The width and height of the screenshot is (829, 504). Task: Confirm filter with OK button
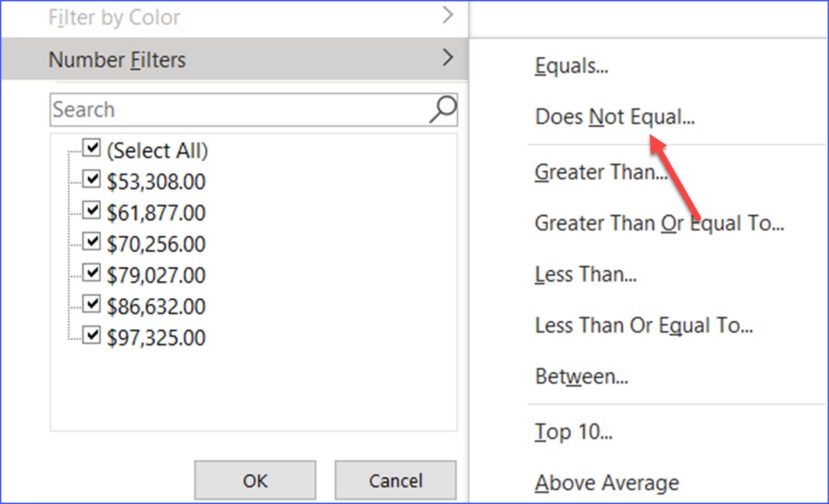pyautogui.click(x=255, y=480)
